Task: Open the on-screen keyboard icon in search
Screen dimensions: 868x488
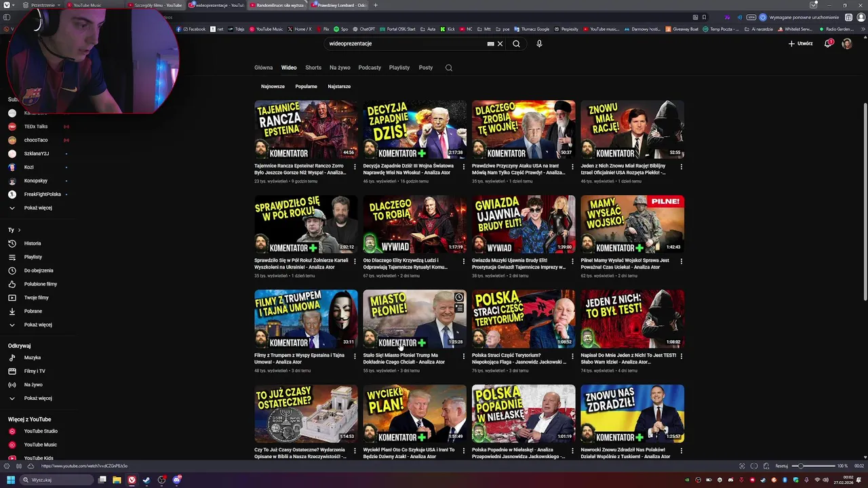Action: (490, 43)
